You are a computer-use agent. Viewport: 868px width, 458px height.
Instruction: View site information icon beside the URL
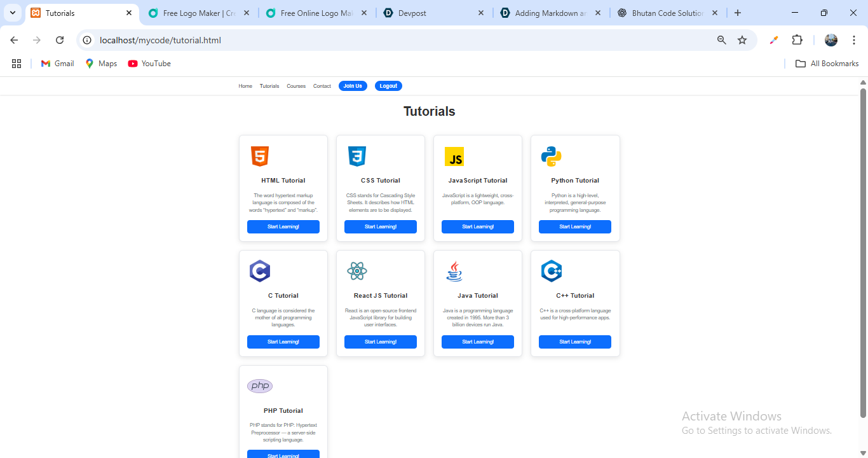88,40
